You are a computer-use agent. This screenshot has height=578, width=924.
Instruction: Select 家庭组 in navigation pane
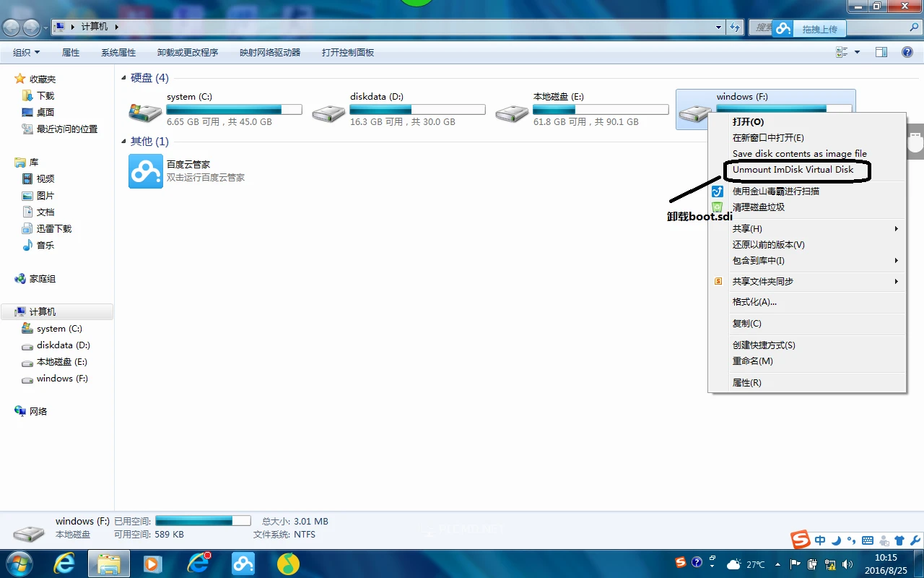coord(42,279)
